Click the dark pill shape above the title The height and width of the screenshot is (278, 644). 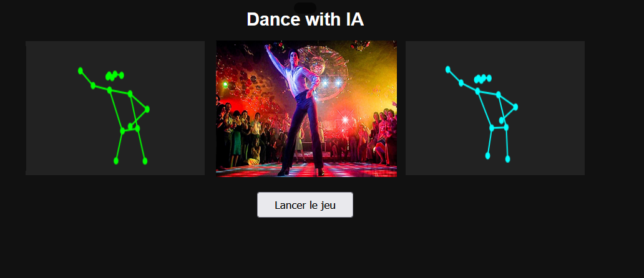click(305, 7)
